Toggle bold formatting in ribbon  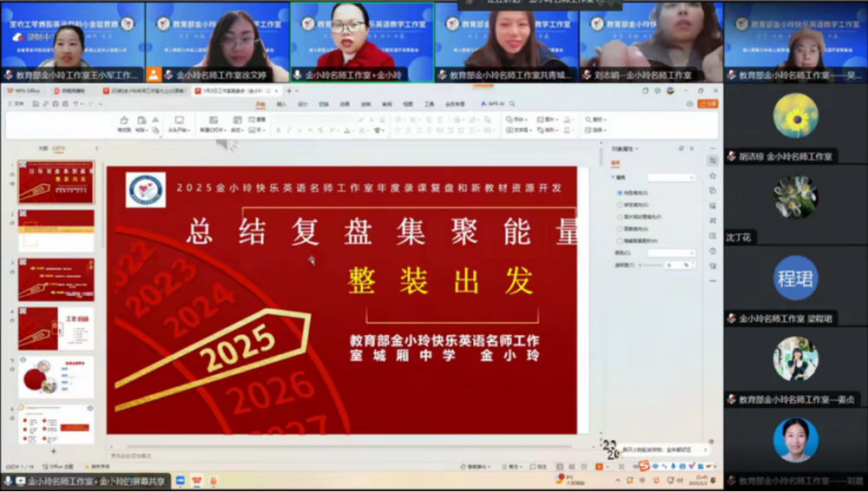tap(279, 130)
